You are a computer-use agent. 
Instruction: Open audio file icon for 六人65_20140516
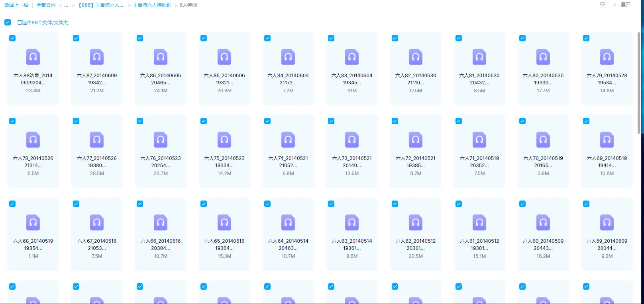(224, 222)
